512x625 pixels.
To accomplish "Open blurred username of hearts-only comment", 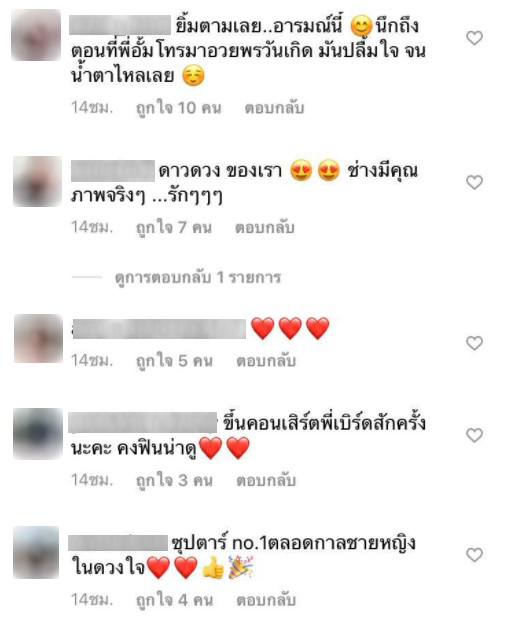I will (x=159, y=329).
